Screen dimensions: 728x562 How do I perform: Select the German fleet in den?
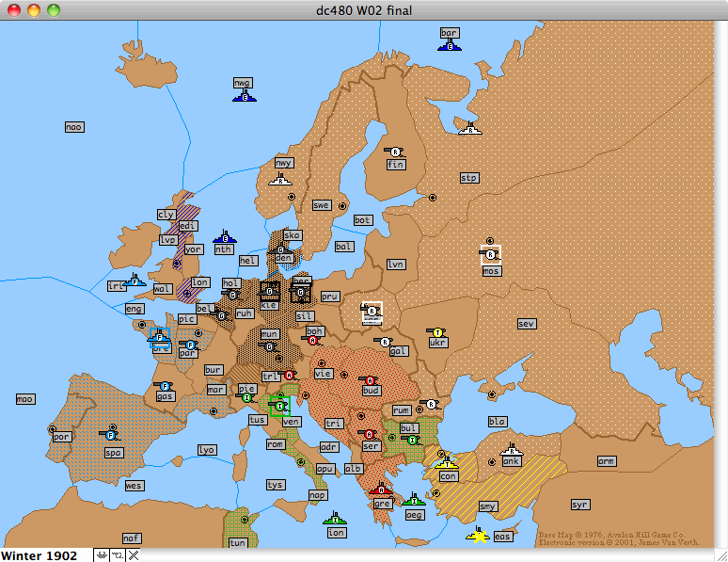(280, 250)
